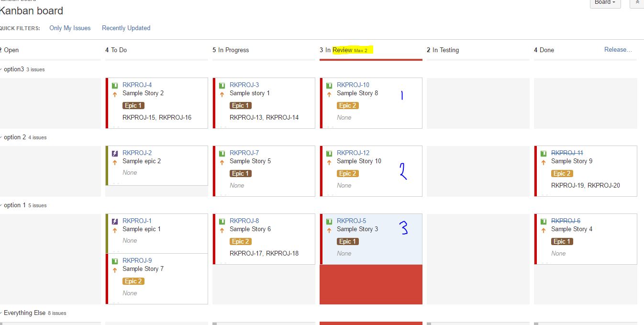
Task: Click the priority arrow on Sample Story 10
Action: [329, 163]
